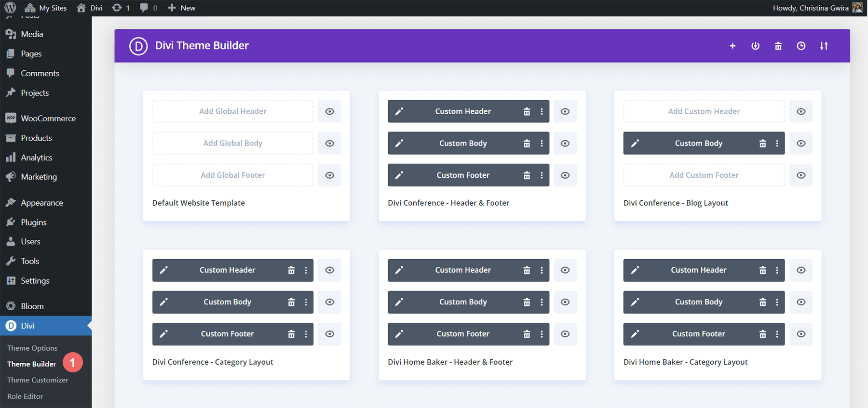Open the Theme Builder history clock icon
868x408 pixels.
(801, 46)
